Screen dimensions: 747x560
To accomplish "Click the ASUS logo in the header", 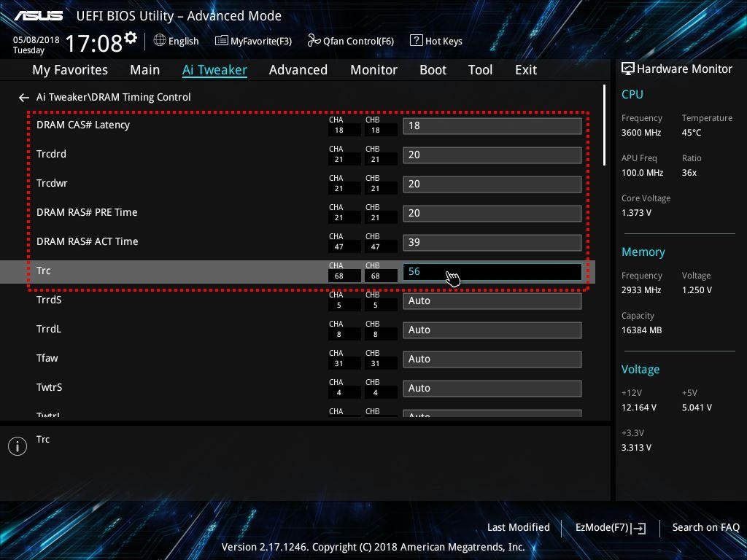I will (x=38, y=14).
